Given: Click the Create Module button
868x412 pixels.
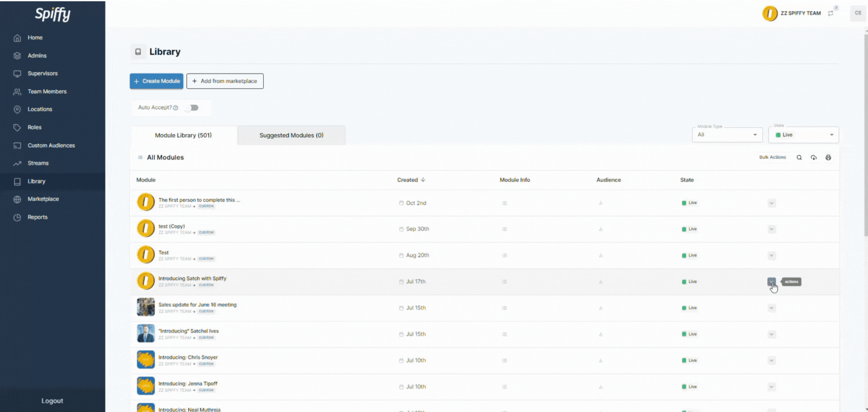Looking at the screenshot, I should 156,81.
